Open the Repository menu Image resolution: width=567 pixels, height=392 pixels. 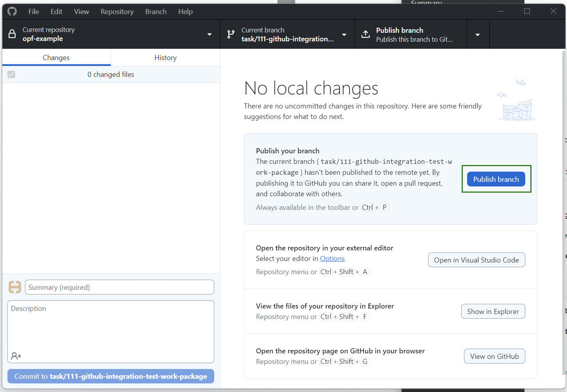click(117, 11)
